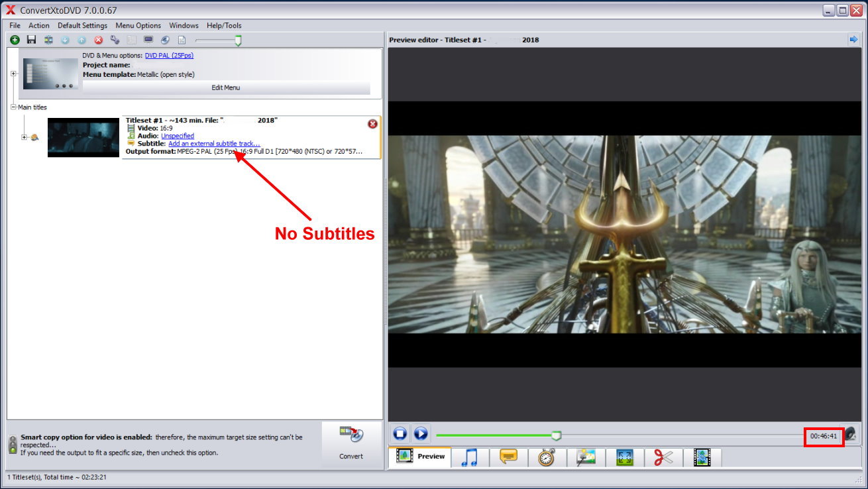Open the subtitles speech bubble tab
Screen dimensions: 868x489
tap(509, 457)
